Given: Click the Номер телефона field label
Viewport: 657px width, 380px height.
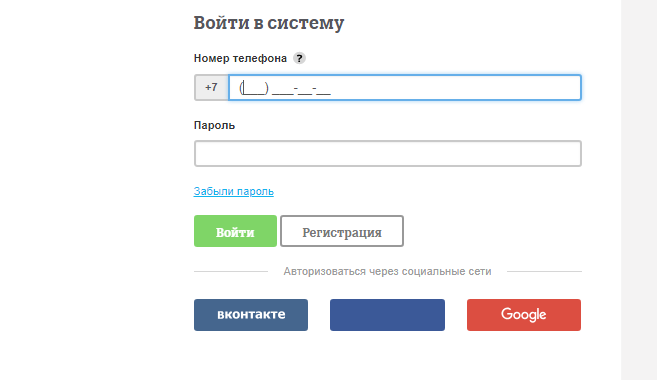Looking at the screenshot, I should point(240,58).
